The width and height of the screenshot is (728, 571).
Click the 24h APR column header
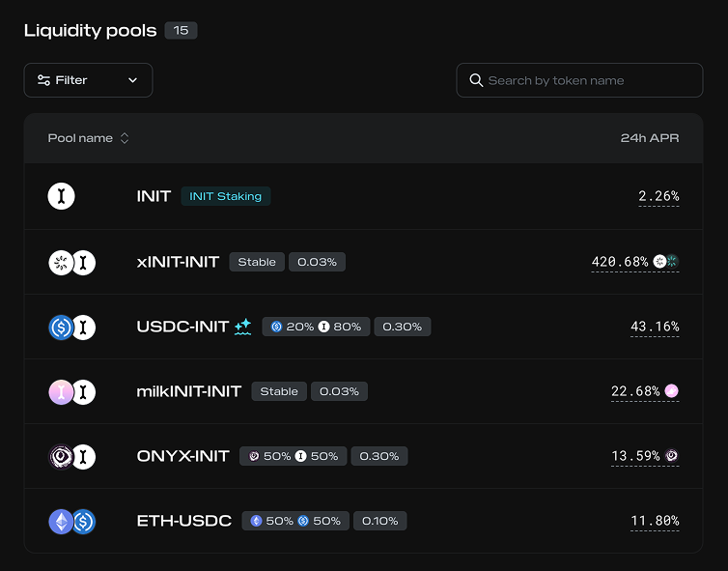[649, 138]
